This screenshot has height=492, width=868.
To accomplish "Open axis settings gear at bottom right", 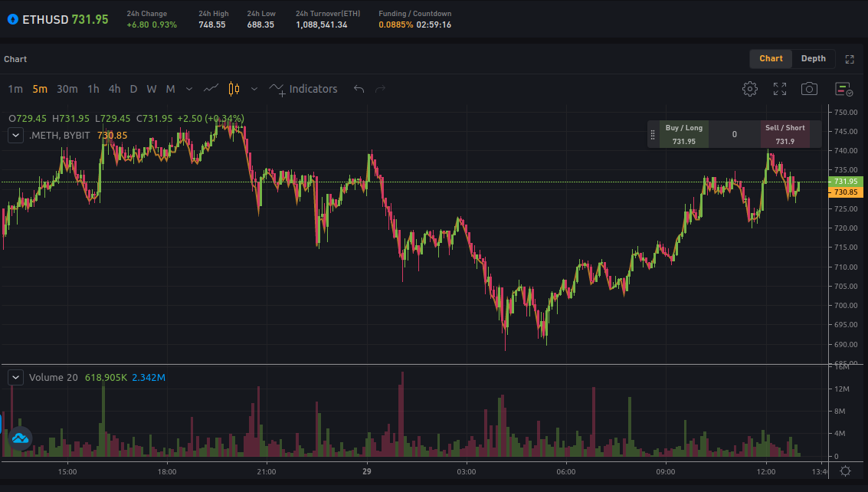I will (845, 471).
